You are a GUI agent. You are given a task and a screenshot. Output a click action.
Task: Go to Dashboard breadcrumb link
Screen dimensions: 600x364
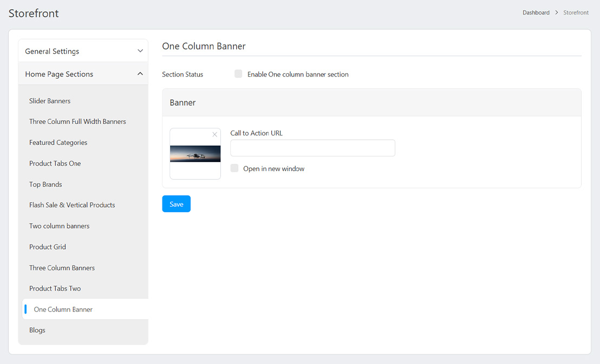coord(536,12)
